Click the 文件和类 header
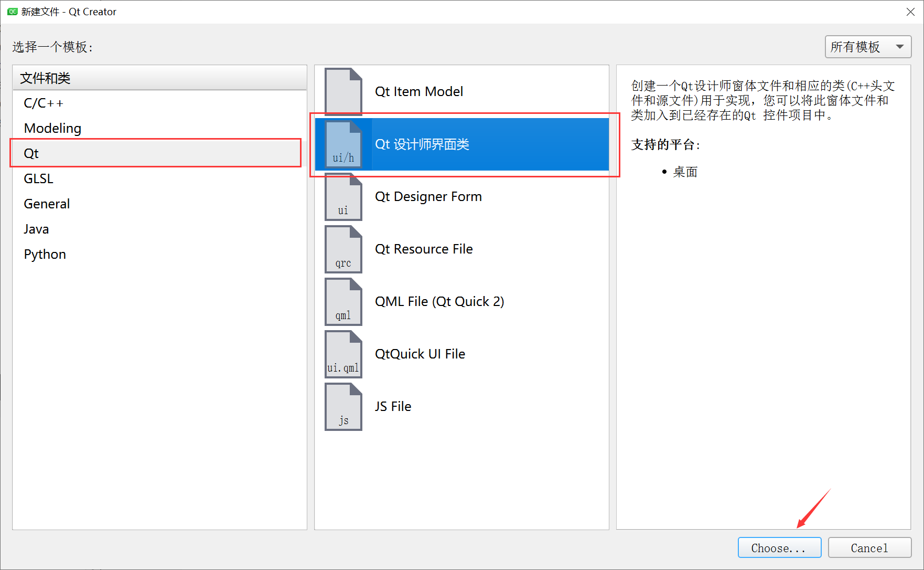 coord(159,78)
